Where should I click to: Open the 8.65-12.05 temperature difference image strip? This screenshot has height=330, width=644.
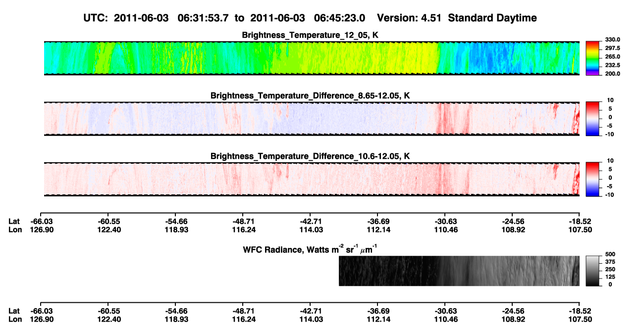pos(312,119)
